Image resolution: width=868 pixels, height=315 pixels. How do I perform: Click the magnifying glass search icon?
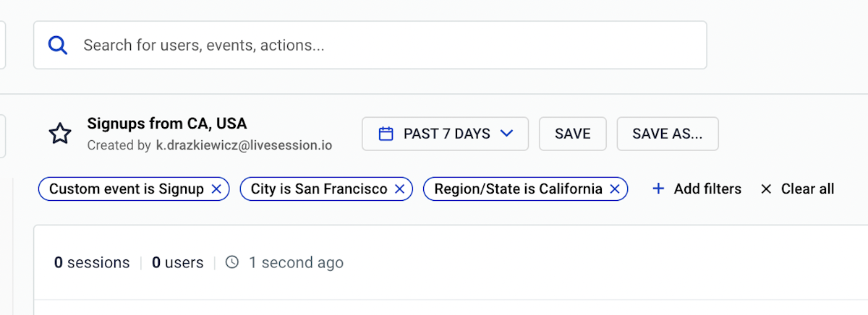click(58, 46)
